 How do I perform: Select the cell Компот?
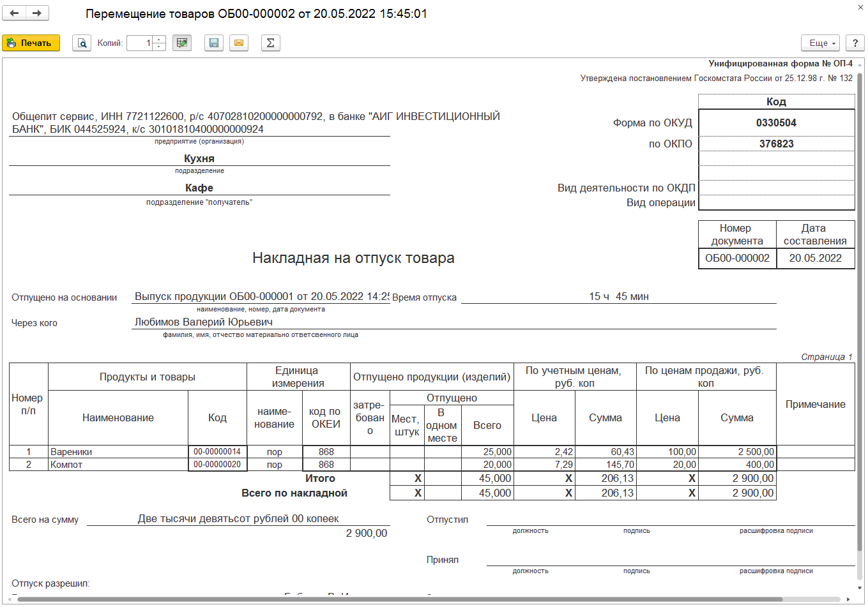coord(118,465)
